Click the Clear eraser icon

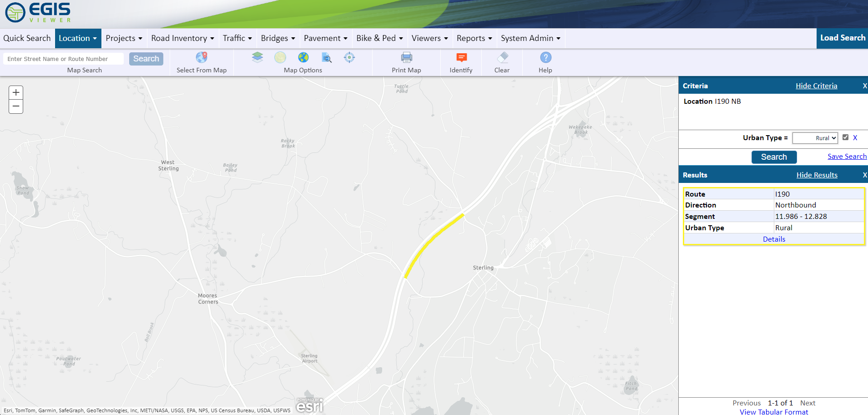(502, 58)
